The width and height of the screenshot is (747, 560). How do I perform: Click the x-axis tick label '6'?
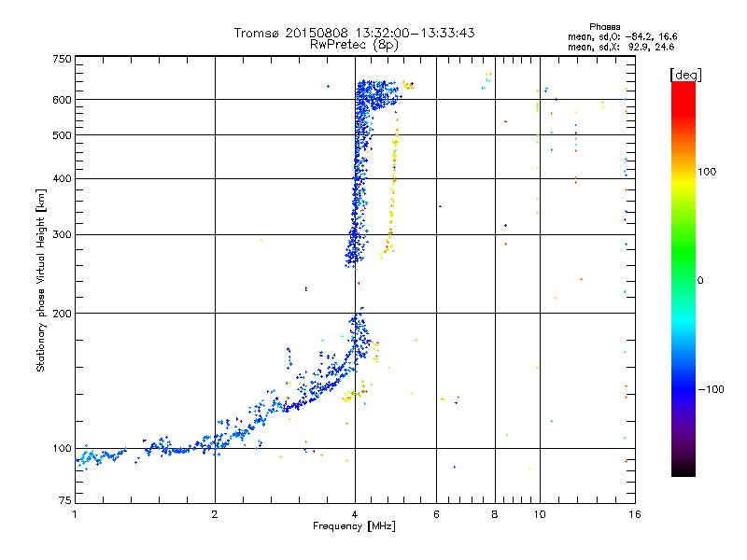pos(436,514)
